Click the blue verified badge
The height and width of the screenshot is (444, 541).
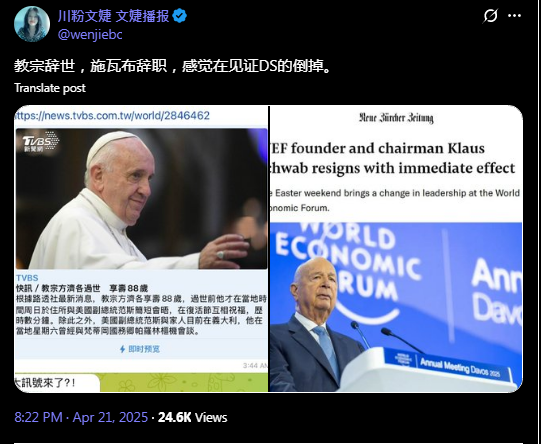tap(179, 16)
